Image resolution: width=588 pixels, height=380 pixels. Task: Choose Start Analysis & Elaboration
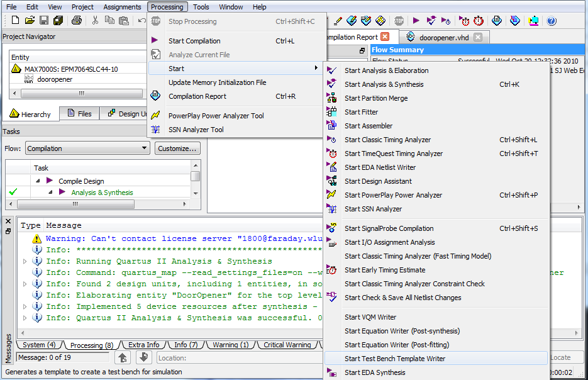436,70
